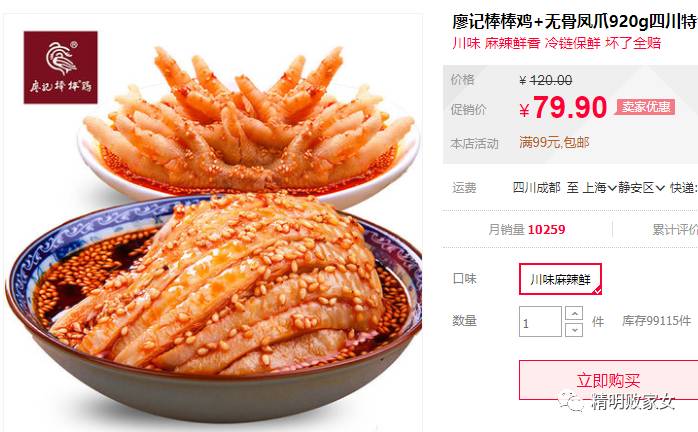Screen dimensions: 698x432
Task: Open the 上海 city dropdown
Action: 599,188
